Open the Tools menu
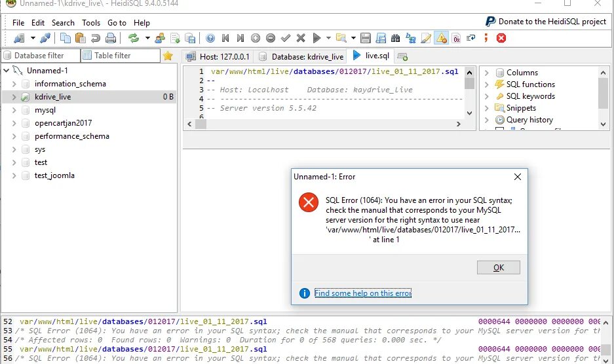Image resolution: width=614 pixels, height=364 pixels. (x=91, y=23)
